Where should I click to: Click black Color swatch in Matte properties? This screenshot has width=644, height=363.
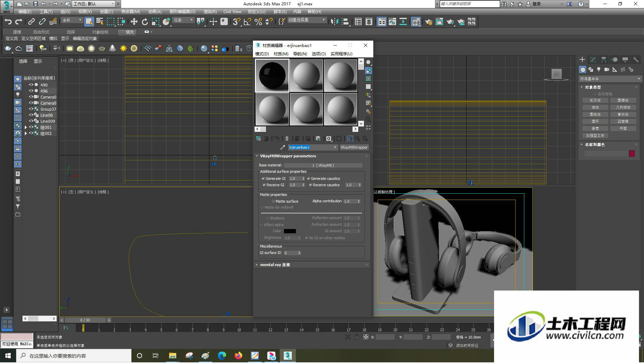[290, 231]
